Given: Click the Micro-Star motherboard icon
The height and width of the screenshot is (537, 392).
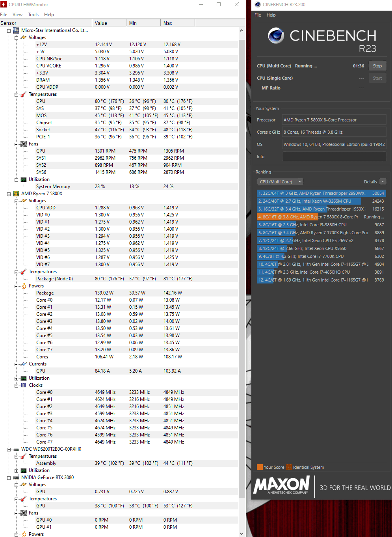Looking at the screenshot, I should 16,30.
